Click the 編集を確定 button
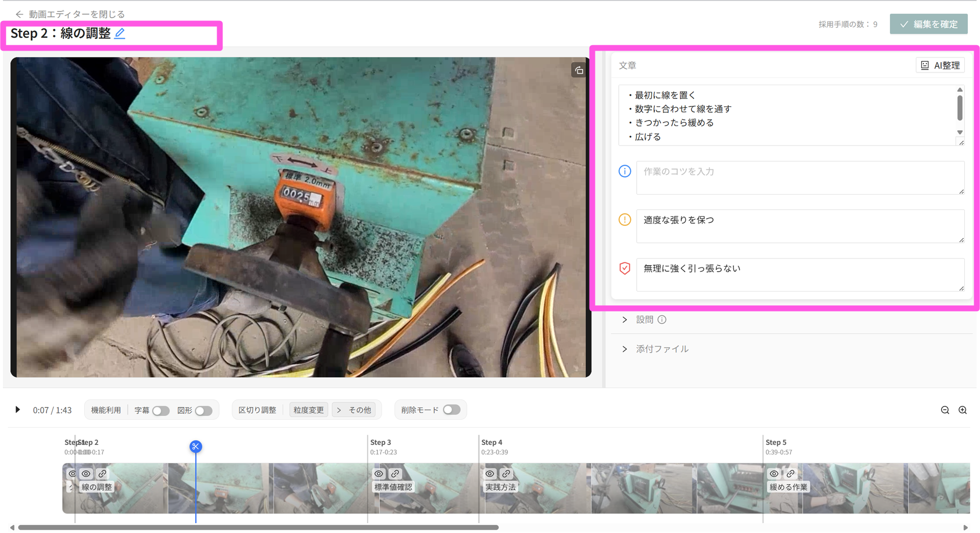This screenshot has width=980, height=533. pyautogui.click(x=928, y=24)
